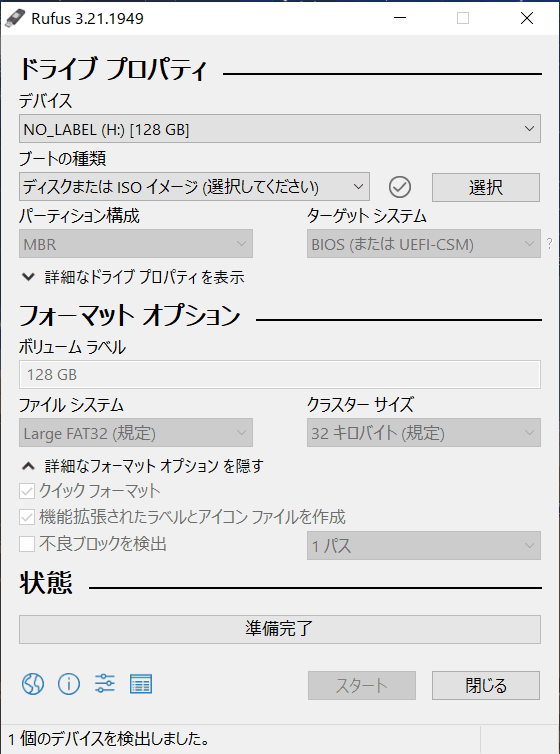The height and width of the screenshot is (754, 560).
Task: Click the スタート button
Action: [361, 685]
